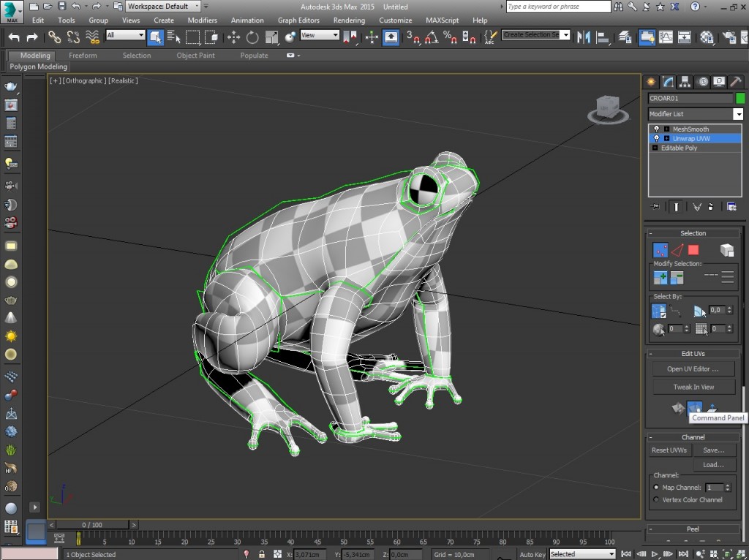The height and width of the screenshot is (560, 749).
Task: Switch to the Modify panel tab
Action: tap(669, 82)
